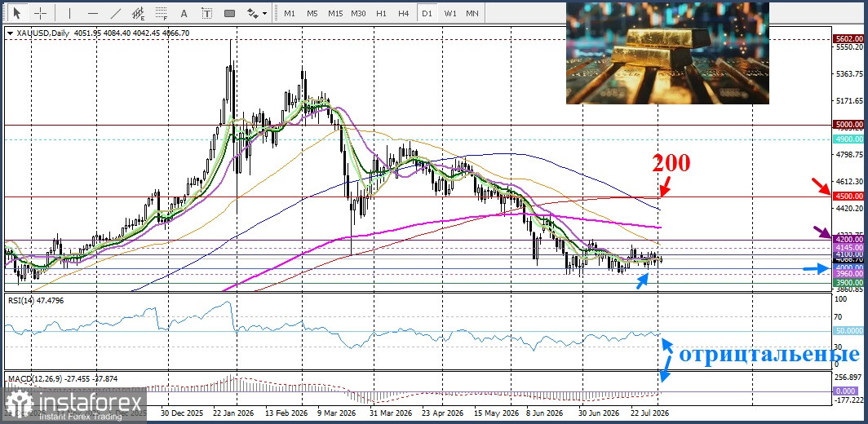Click the 'MACD(12,26,9)' indicator label
The height and width of the screenshot is (424, 868).
[x=37, y=380]
